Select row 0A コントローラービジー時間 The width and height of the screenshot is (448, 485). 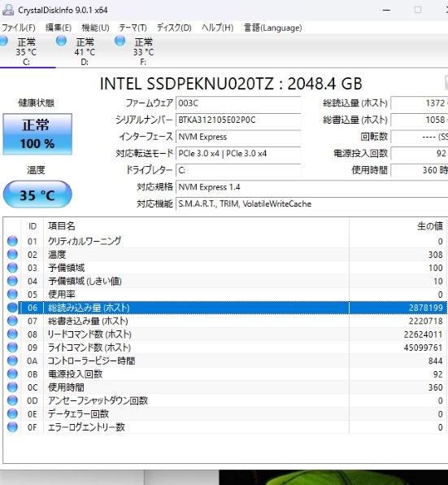(x=225, y=361)
